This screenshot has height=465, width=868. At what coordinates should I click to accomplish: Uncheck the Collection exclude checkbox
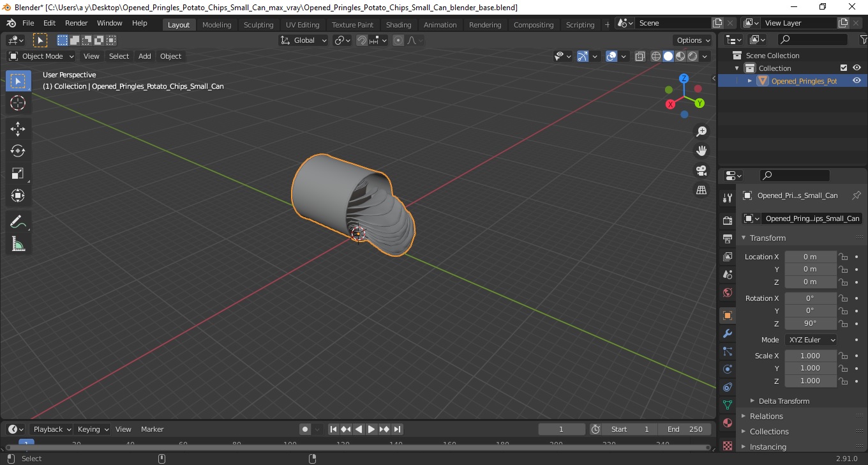pyautogui.click(x=844, y=68)
